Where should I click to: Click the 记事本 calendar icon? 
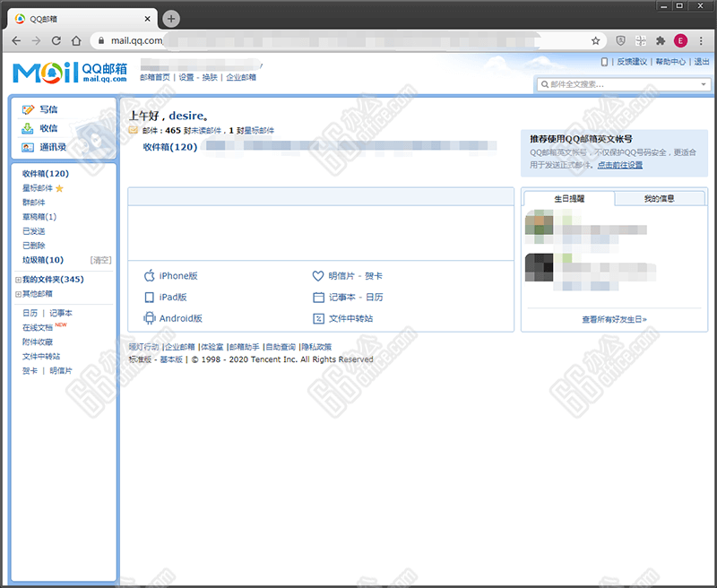click(x=317, y=298)
